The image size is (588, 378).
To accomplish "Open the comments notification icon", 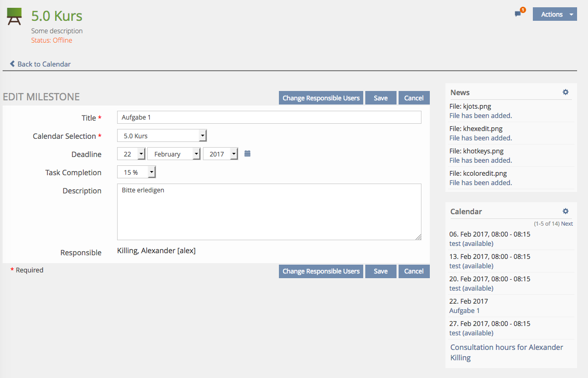I will (518, 14).
